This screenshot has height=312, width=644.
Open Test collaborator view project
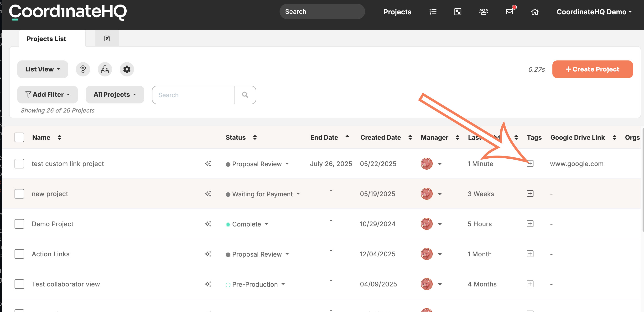tap(66, 284)
